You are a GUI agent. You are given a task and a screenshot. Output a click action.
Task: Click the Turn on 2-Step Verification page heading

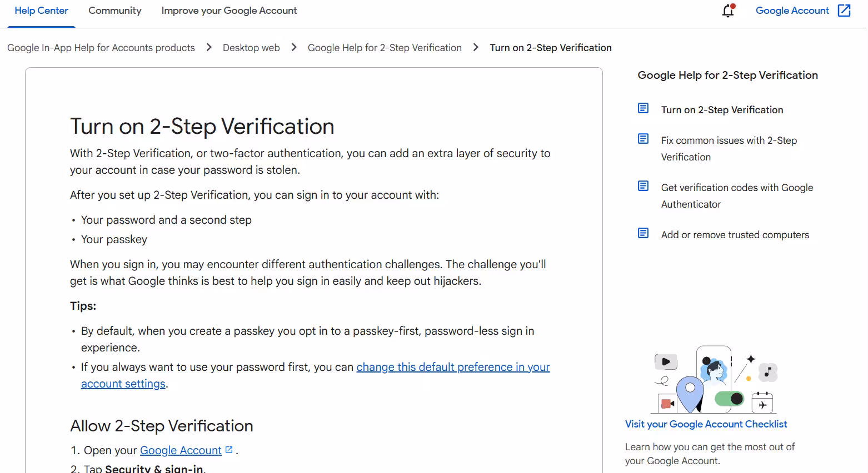202,127
